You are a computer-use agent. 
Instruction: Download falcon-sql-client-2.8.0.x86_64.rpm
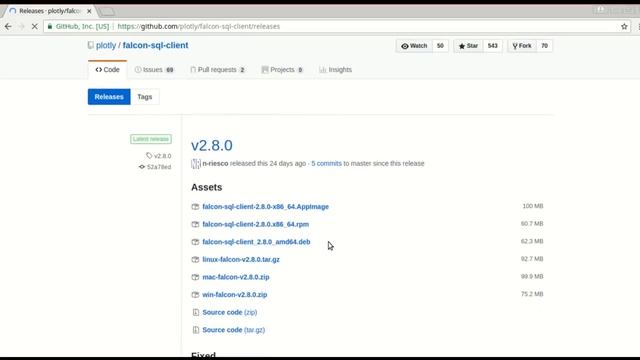pyautogui.click(x=256, y=224)
